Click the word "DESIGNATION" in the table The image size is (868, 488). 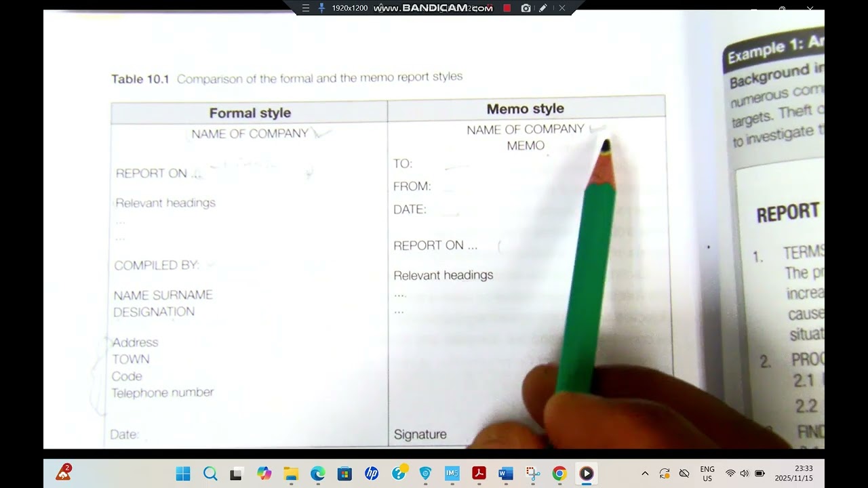click(154, 312)
